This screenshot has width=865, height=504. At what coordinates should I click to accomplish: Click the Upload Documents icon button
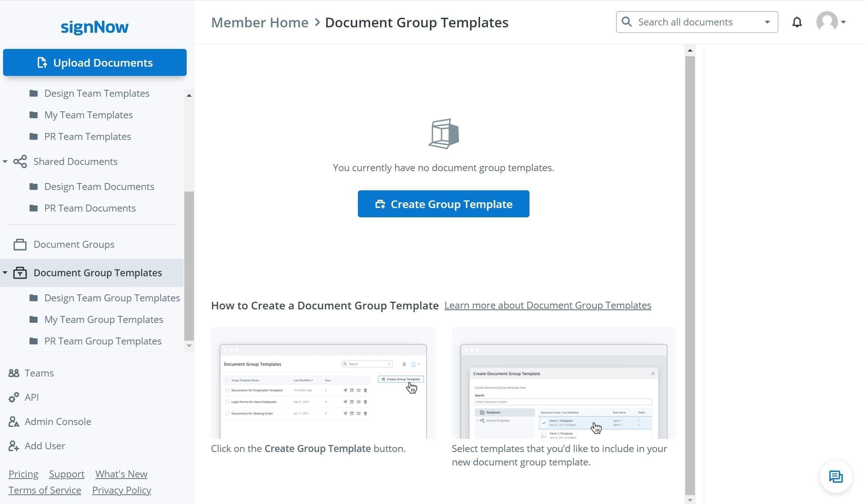click(x=42, y=62)
